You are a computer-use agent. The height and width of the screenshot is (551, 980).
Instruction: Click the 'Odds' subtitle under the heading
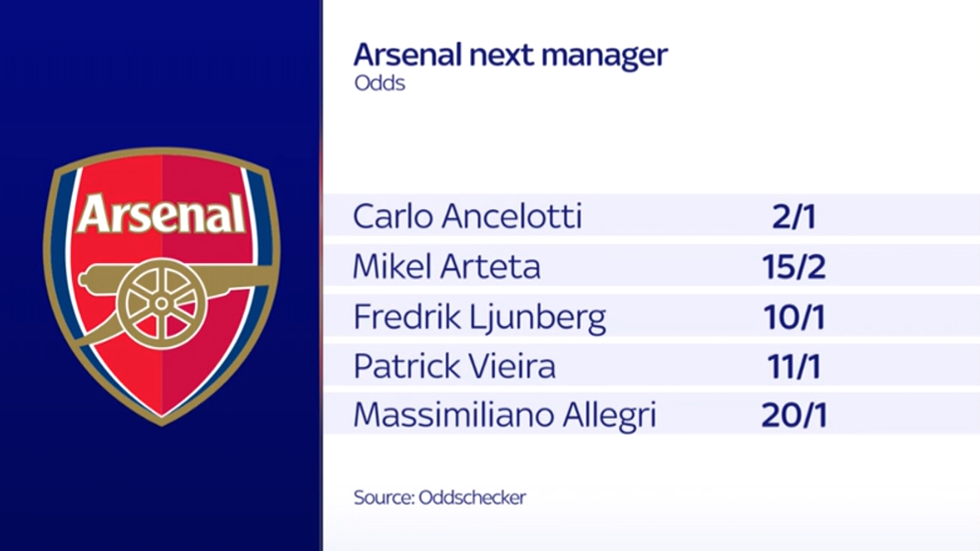(x=379, y=83)
